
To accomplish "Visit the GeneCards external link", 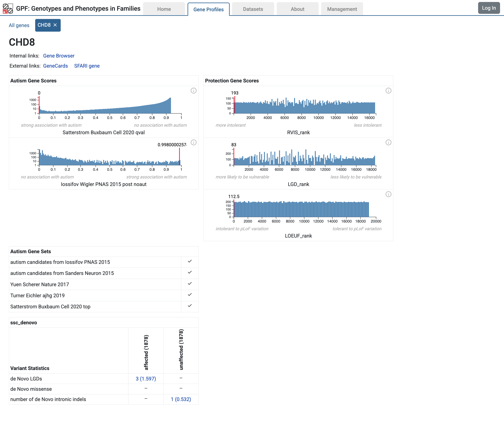I will pyautogui.click(x=55, y=66).
